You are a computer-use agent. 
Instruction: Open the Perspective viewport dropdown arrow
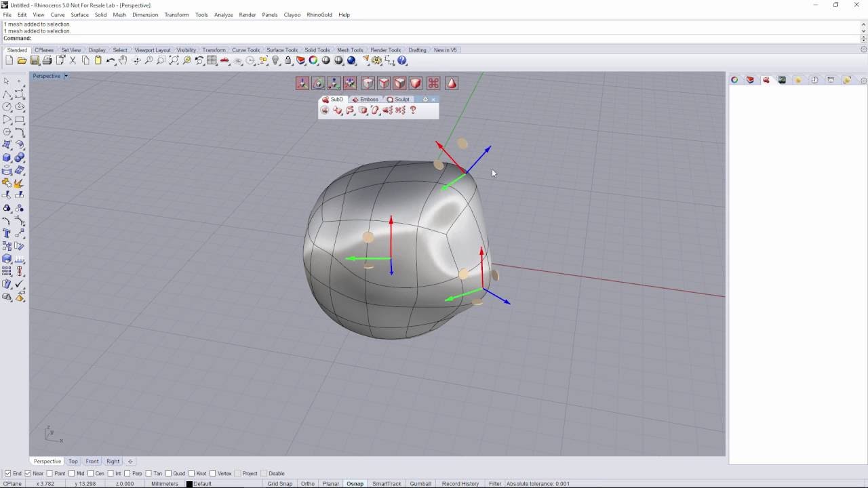[66, 76]
